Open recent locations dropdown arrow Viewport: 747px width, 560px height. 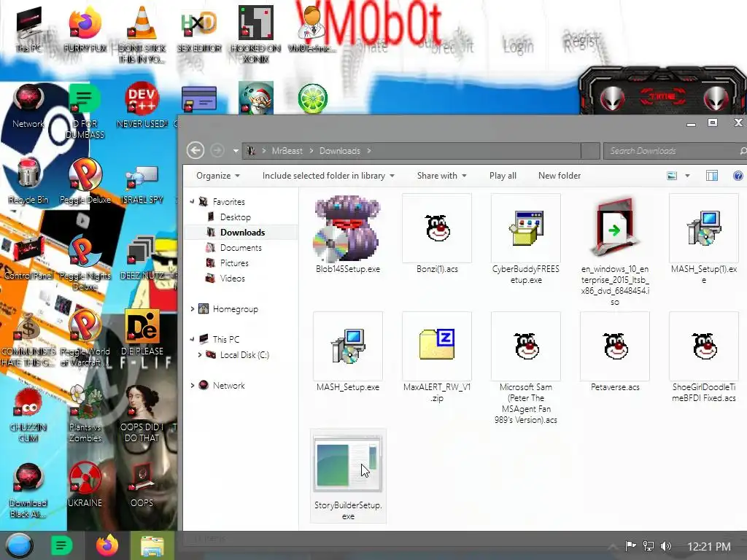tap(236, 151)
